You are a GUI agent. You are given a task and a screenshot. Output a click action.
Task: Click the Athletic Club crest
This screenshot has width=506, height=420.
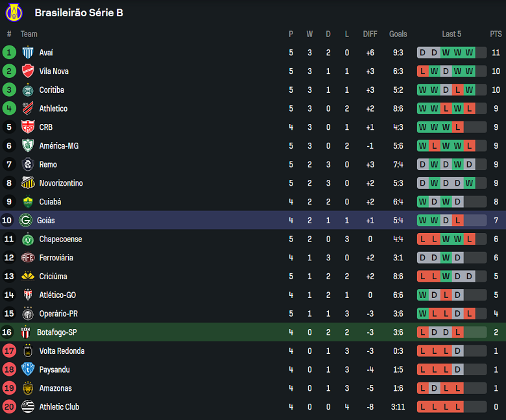coord(27,407)
